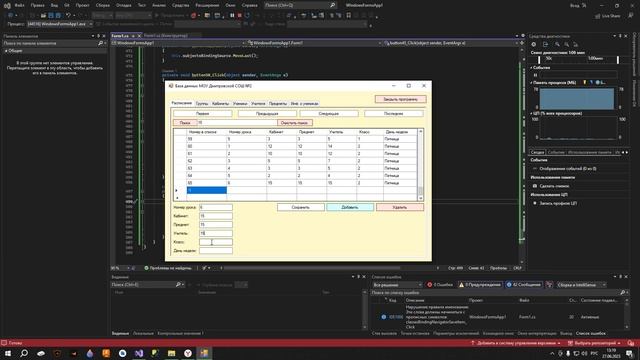Switch to the Form1.cs designer tab

click(x=166, y=36)
